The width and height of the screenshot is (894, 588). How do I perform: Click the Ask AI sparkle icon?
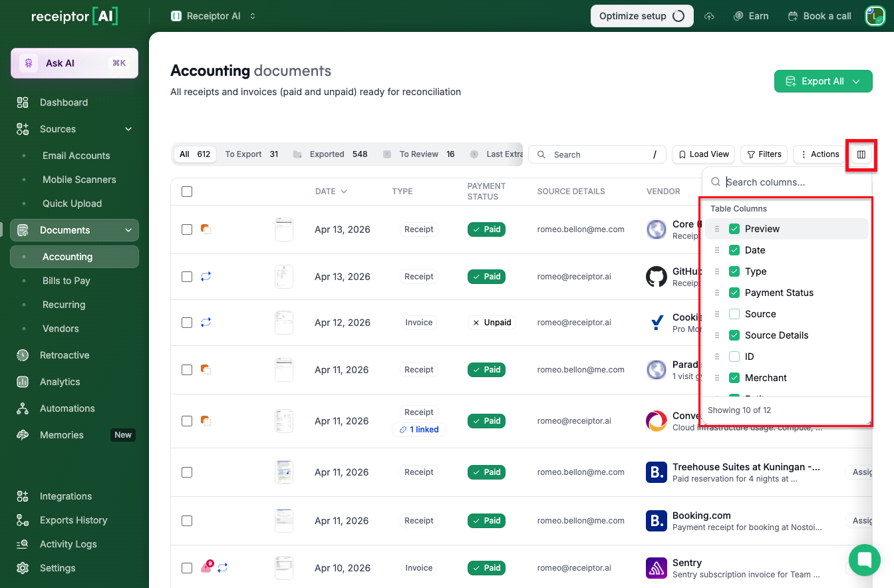[x=28, y=63]
